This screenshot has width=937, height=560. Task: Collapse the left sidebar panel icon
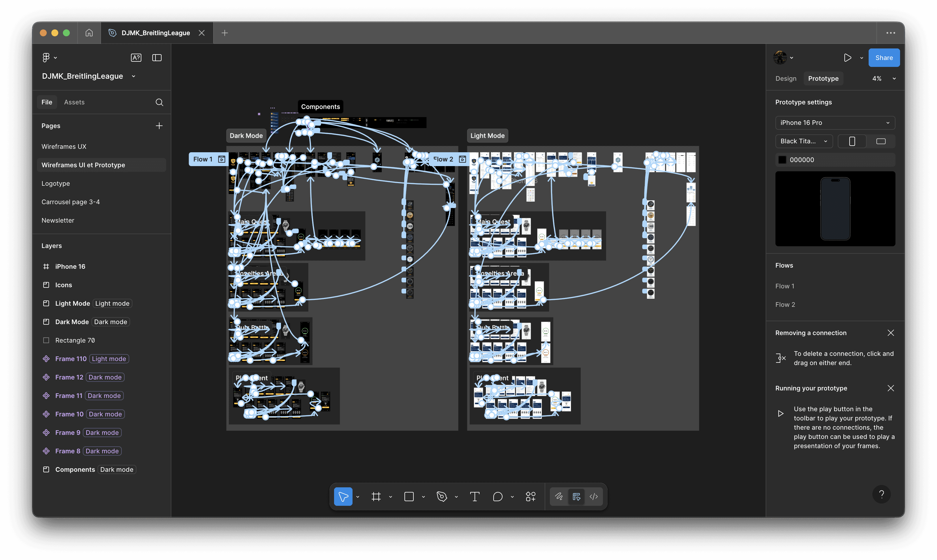pyautogui.click(x=157, y=57)
